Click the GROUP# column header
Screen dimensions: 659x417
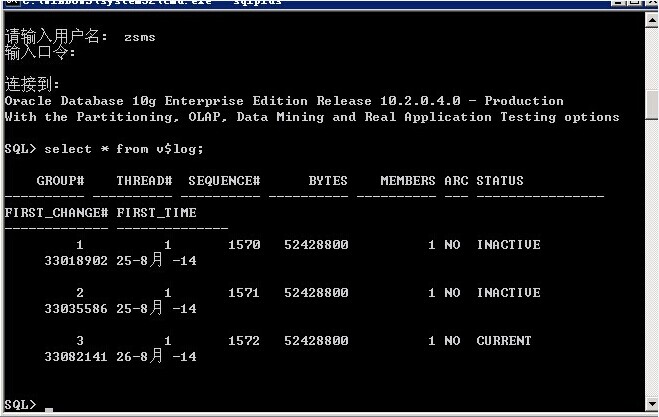pyautogui.click(x=60, y=181)
